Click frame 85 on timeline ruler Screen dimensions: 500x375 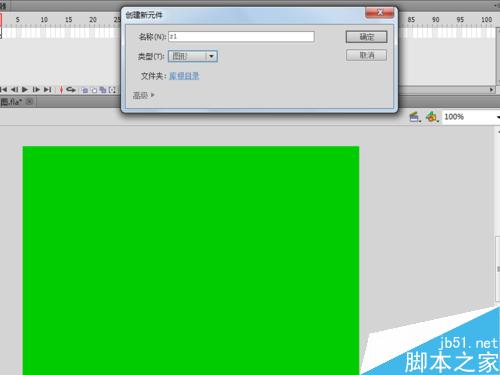click(411, 20)
